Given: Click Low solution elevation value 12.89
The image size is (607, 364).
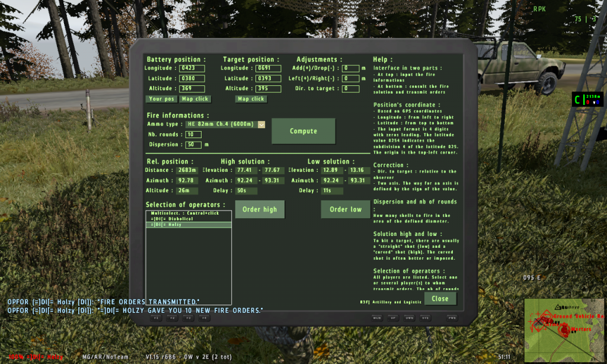Looking at the screenshot, I should pos(332,170).
